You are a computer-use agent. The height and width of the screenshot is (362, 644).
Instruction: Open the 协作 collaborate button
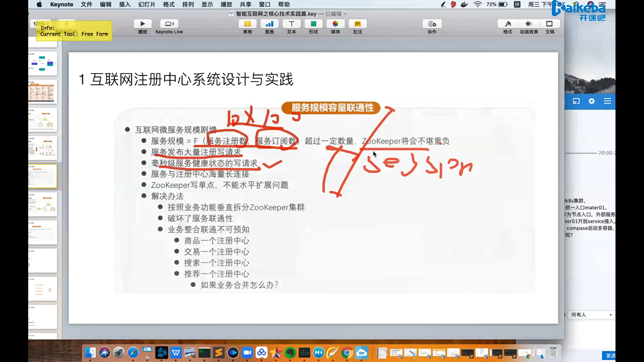(432, 24)
